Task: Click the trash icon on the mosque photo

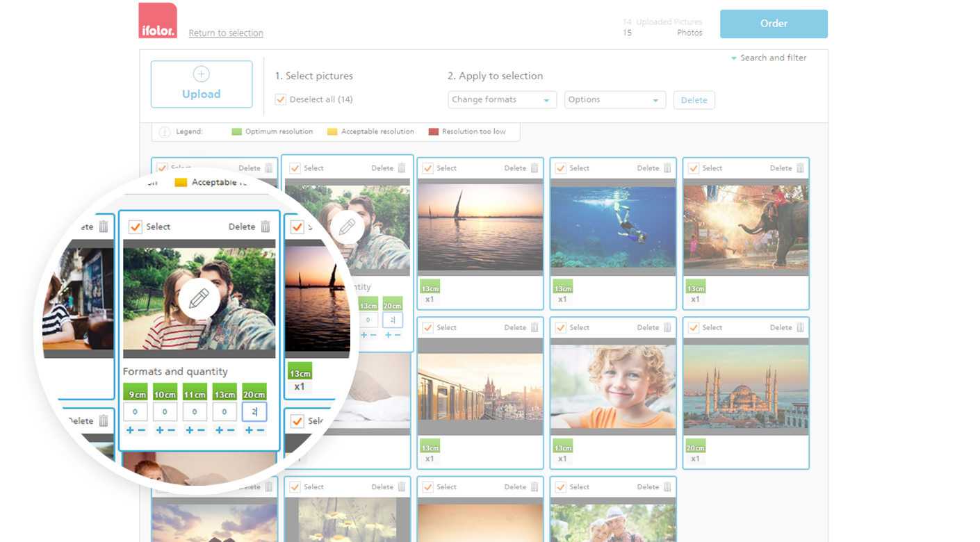Action: [x=800, y=327]
